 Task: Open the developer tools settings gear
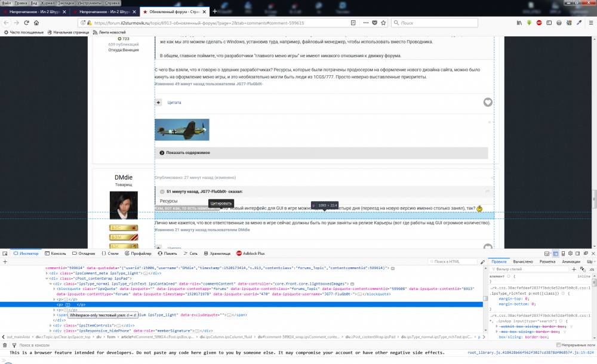point(570,254)
